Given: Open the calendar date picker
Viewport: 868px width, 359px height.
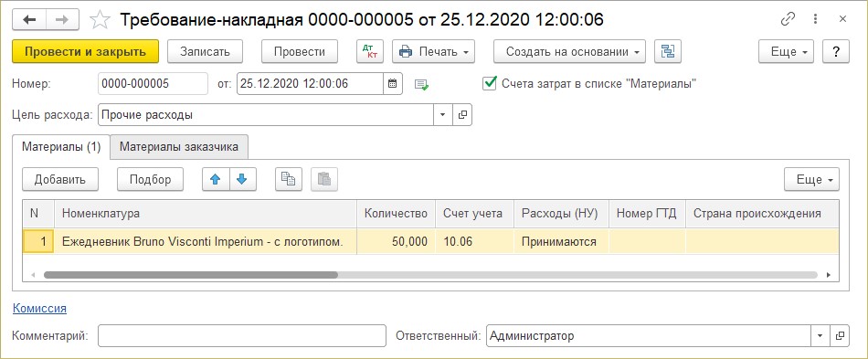Looking at the screenshot, I should click(392, 84).
